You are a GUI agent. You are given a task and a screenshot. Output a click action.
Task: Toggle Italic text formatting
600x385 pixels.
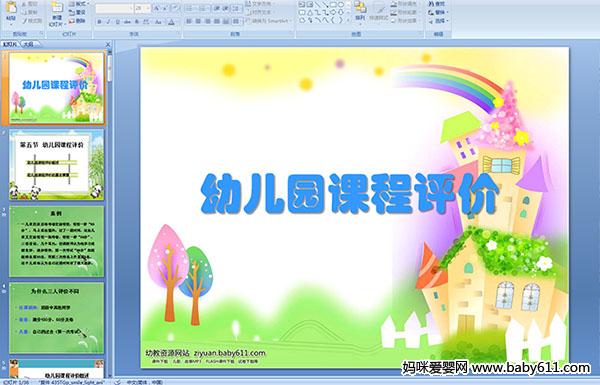coord(108,22)
